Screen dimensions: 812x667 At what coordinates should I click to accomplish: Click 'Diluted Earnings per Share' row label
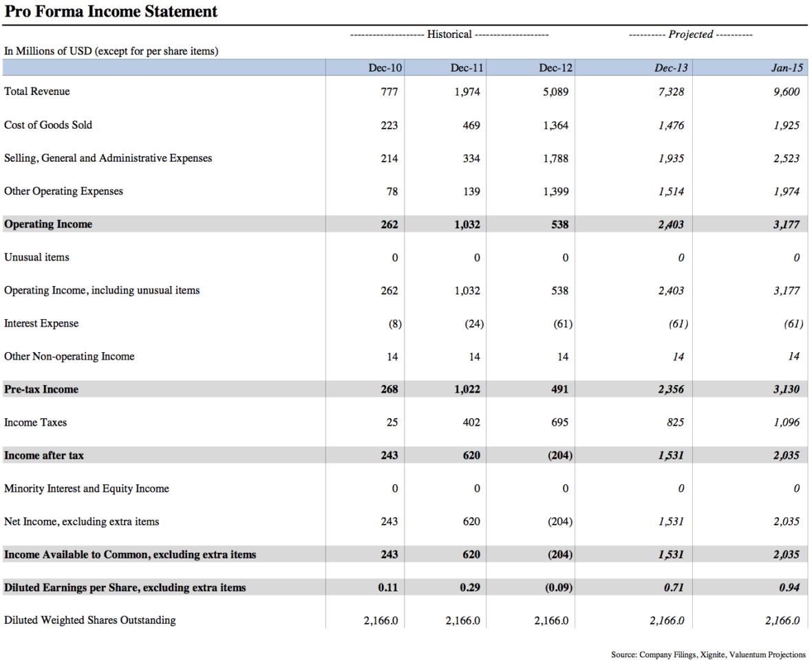[125, 588]
